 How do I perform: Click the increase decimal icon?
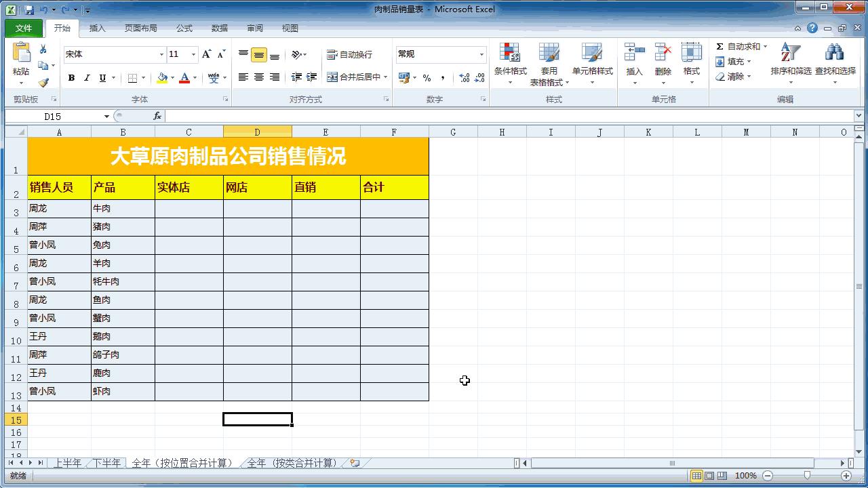[x=465, y=78]
